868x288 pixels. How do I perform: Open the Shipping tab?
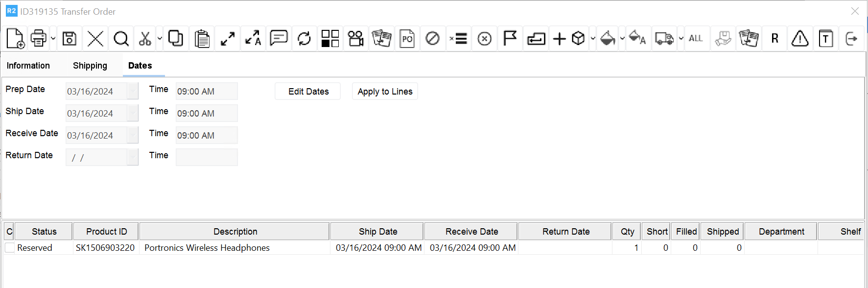point(90,66)
